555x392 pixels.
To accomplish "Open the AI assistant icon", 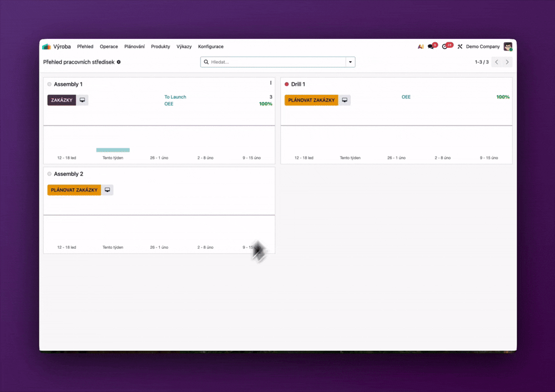I will [421, 47].
